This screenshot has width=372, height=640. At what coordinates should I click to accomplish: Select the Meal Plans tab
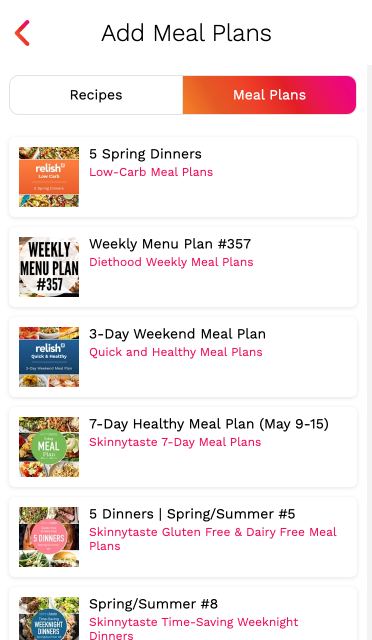(270, 95)
